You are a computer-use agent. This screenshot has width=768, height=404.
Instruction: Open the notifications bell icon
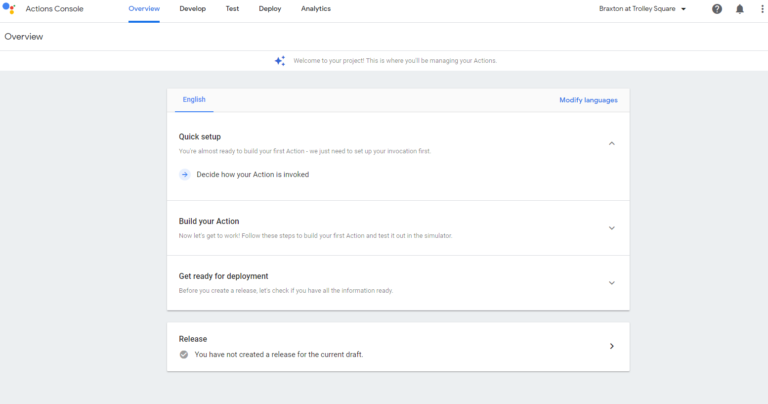(740, 9)
